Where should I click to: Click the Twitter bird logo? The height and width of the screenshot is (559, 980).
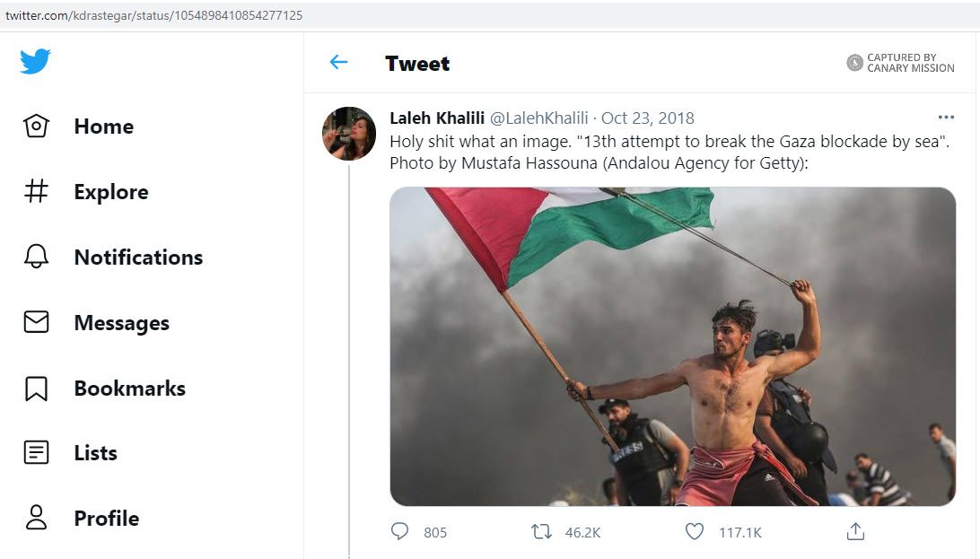36,61
